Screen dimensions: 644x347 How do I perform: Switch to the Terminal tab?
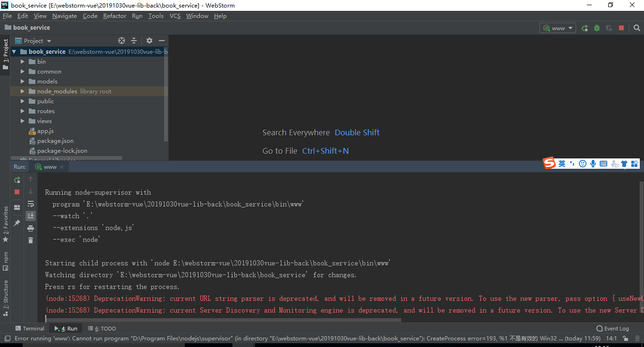pos(30,328)
